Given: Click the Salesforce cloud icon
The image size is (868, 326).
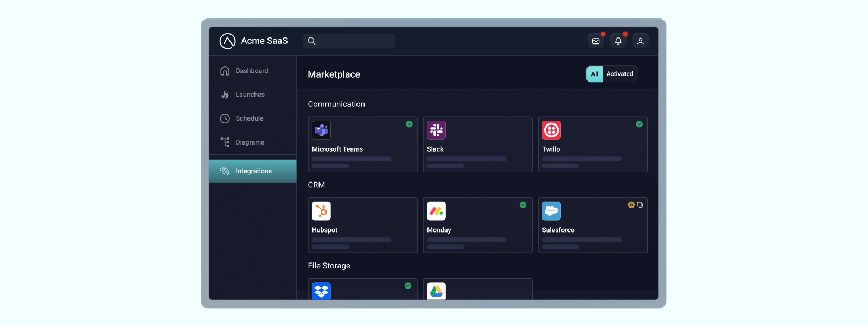Looking at the screenshot, I should 551,211.
